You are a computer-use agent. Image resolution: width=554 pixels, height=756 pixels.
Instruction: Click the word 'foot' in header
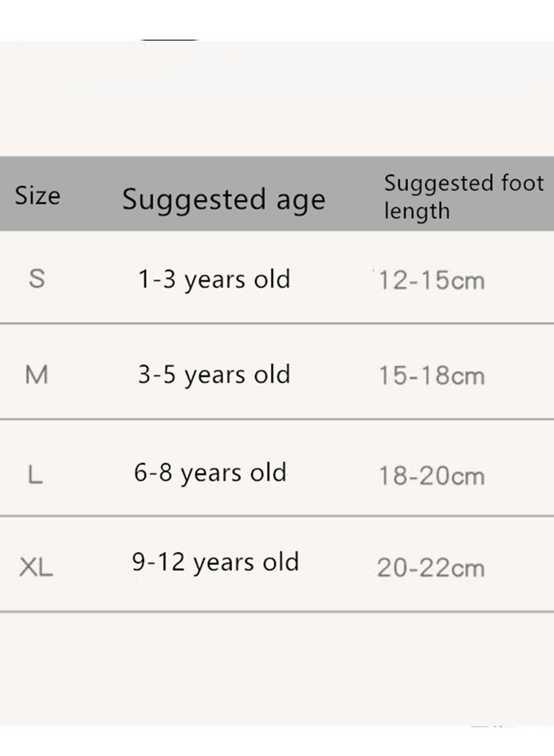tap(523, 183)
